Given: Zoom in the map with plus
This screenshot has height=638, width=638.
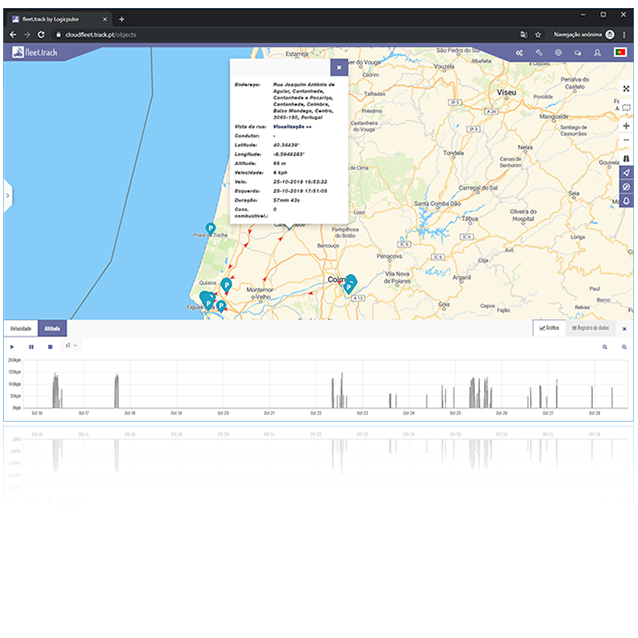Looking at the screenshot, I should click(x=626, y=126).
